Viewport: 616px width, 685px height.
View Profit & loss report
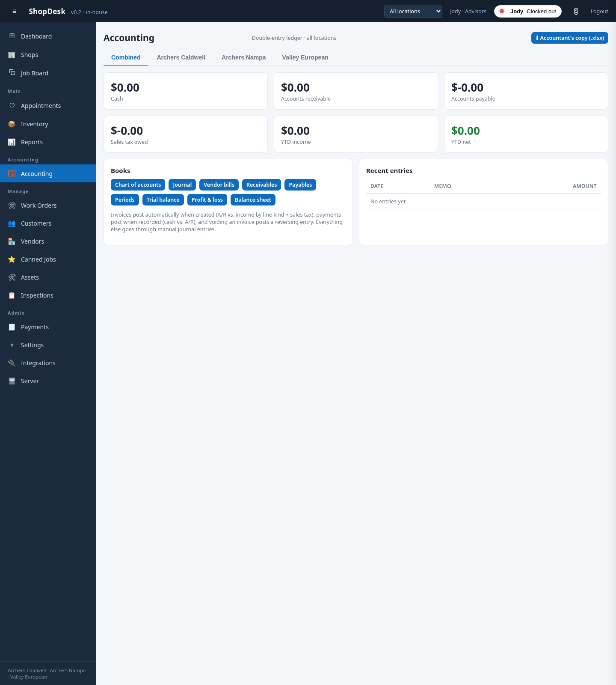[x=207, y=200]
